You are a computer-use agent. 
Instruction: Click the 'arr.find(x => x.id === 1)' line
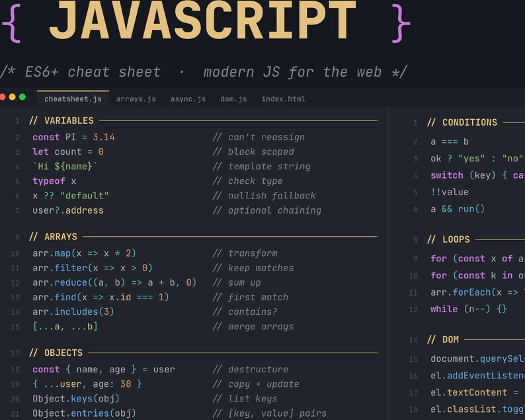tap(101, 297)
